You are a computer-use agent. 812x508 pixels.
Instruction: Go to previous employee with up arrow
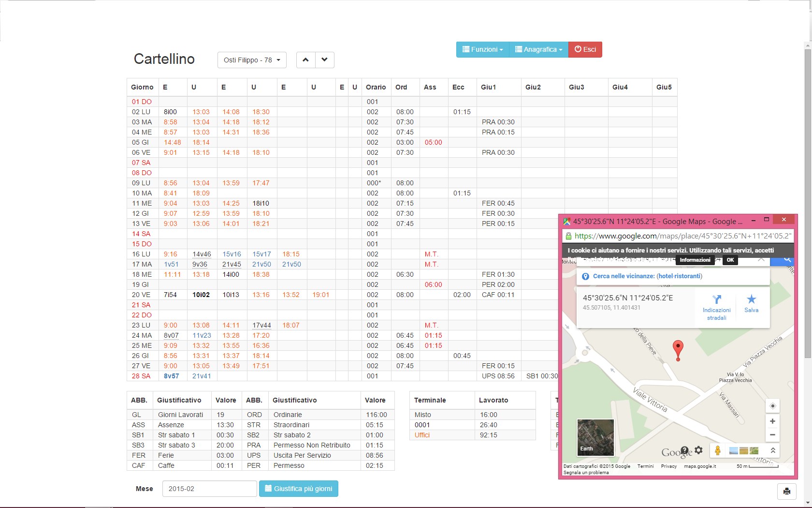coord(305,60)
